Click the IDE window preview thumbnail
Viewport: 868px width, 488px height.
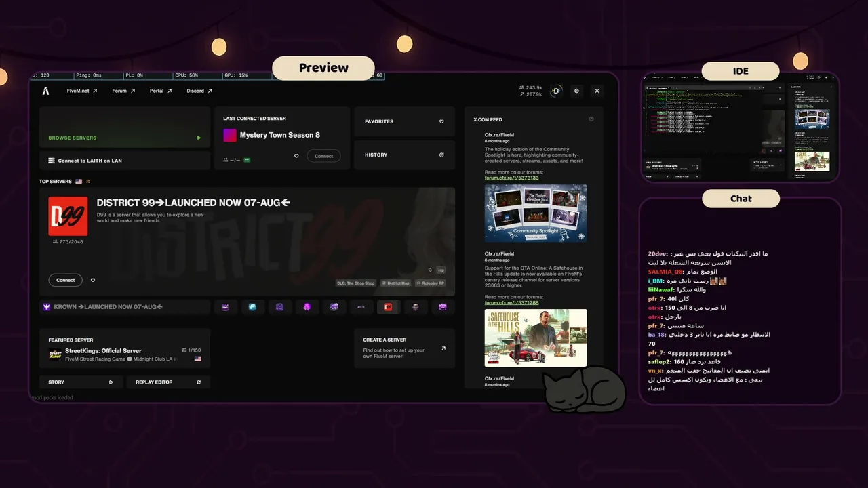pos(741,128)
